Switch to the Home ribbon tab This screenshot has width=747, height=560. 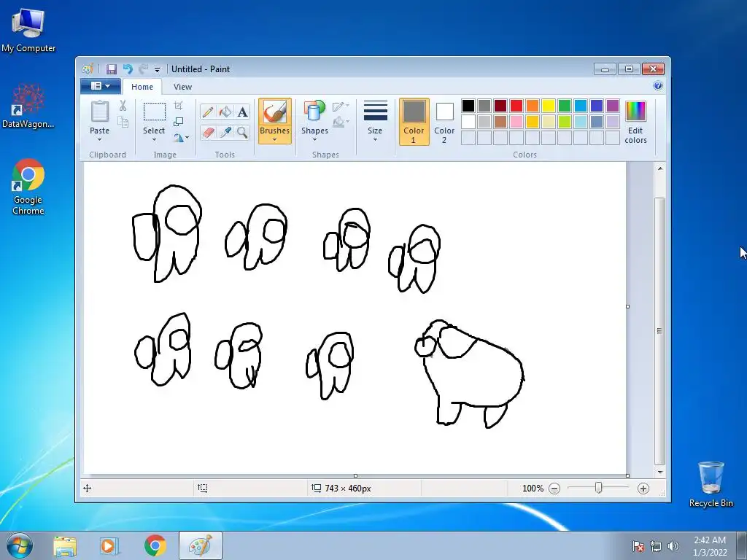point(142,87)
